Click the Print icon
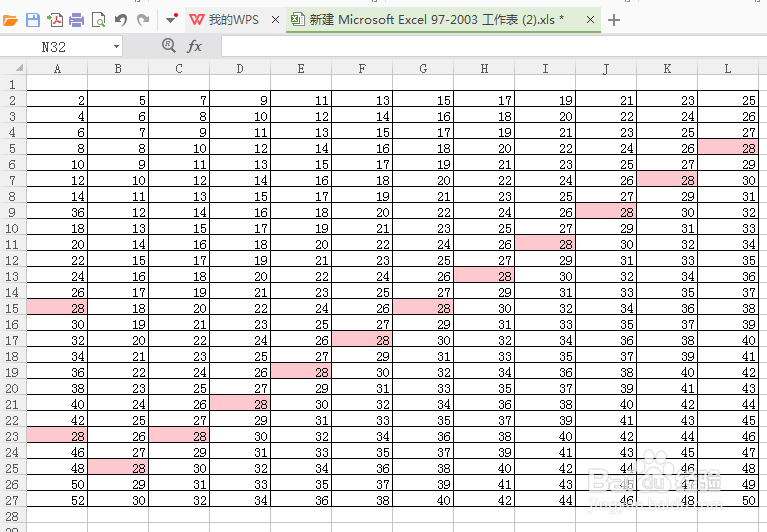Screen dimensions: 767x532 click(x=76, y=20)
